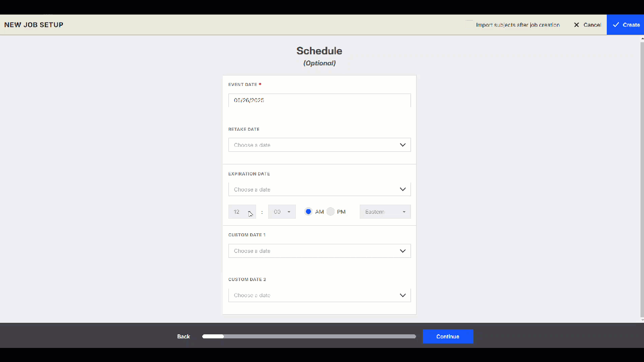The height and width of the screenshot is (362, 644).
Task: Go Back to the previous step
Action: click(184, 336)
